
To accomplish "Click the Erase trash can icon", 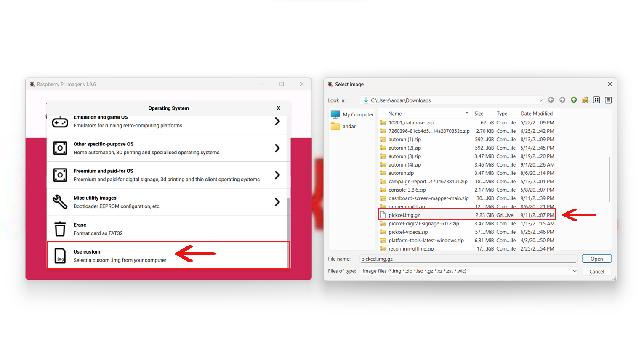I will [x=60, y=229].
